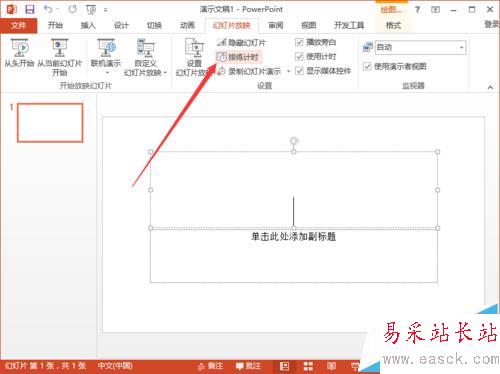
Task: Switch to the 切换 tab
Action: pos(154,25)
